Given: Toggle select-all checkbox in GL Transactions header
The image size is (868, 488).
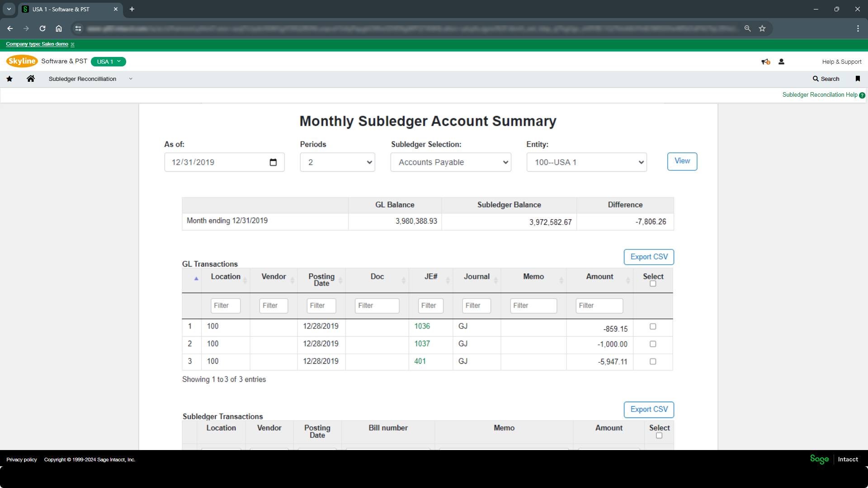Looking at the screenshot, I should click(653, 284).
